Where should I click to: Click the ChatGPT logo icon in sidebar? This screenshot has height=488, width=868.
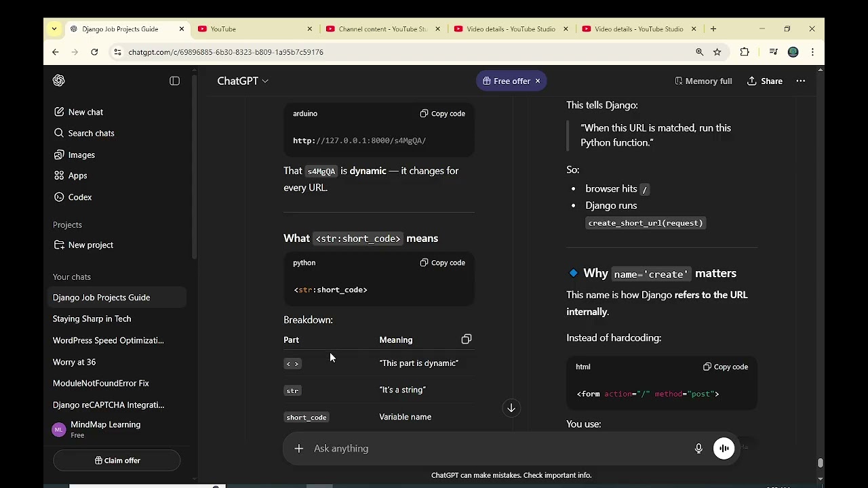point(59,81)
